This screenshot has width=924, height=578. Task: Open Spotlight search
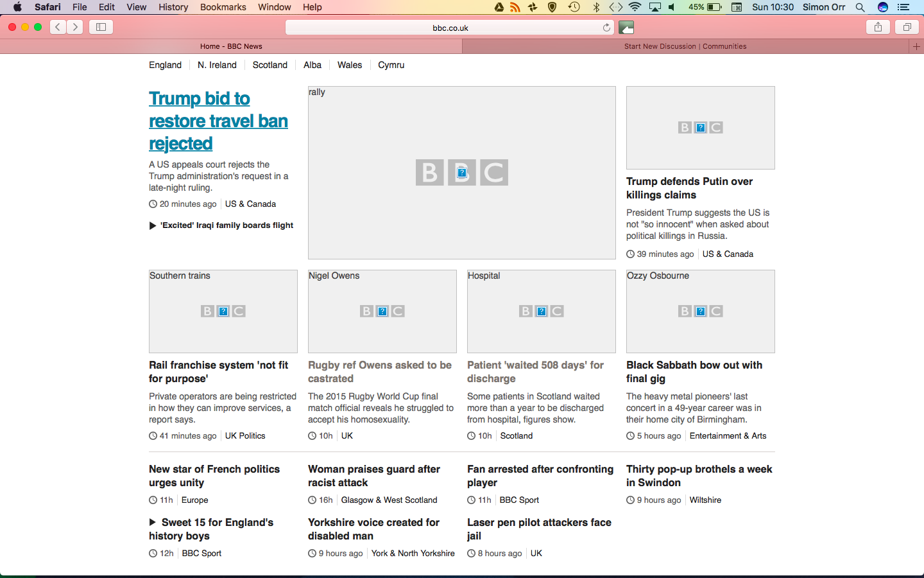click(860, 7)
